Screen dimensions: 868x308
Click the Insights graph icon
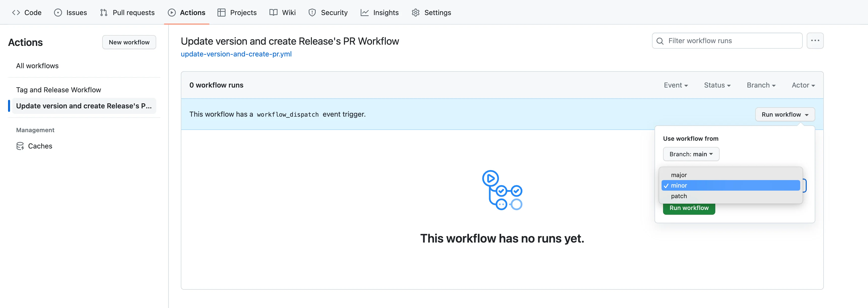pos(364,13)
